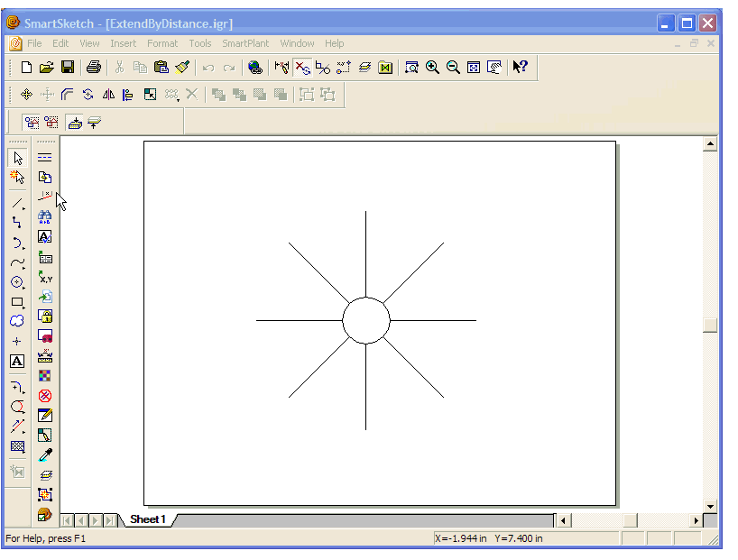Click the X,Y coordinates icon

pos(45,277)
